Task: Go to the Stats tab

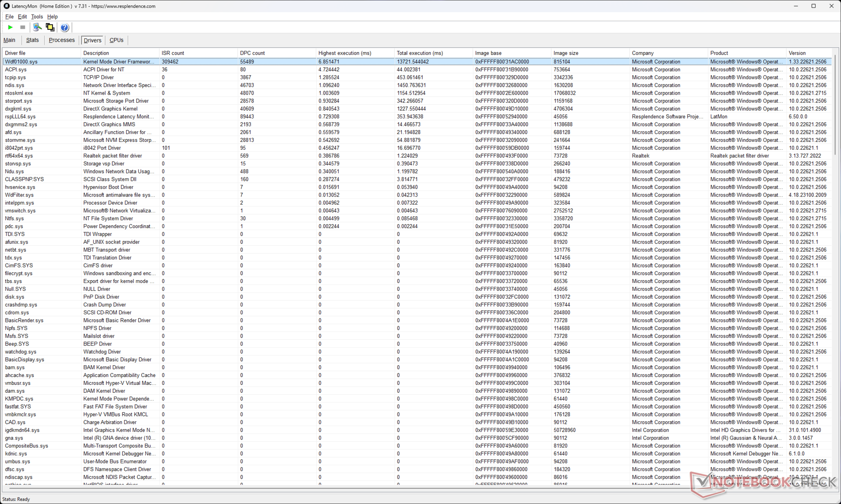Action: (32, 40)
